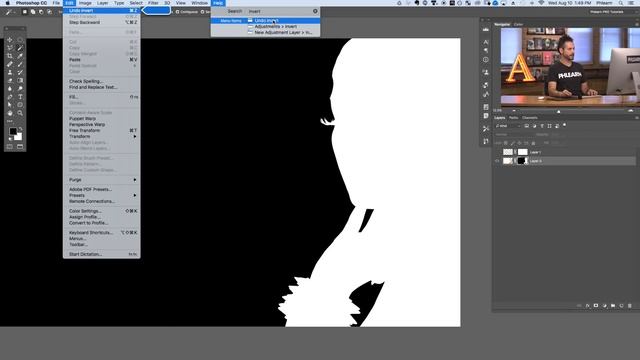Toggle lock all for the layer
This screenshot has width=640, height=360.
(x=533, y=143)
